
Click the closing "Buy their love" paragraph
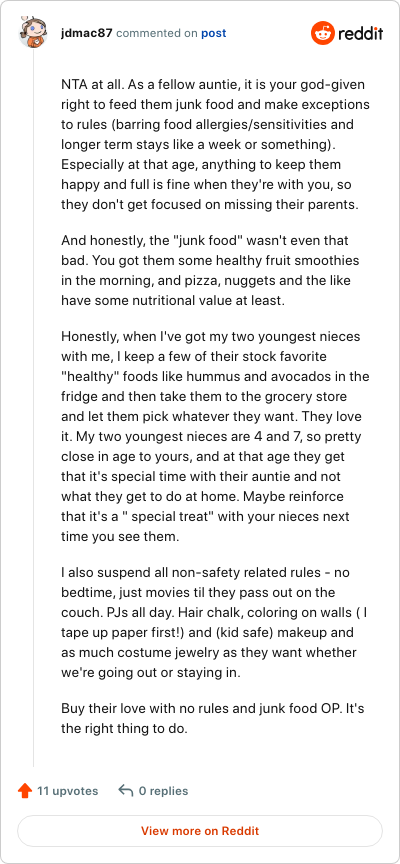(x=212, y=718)
